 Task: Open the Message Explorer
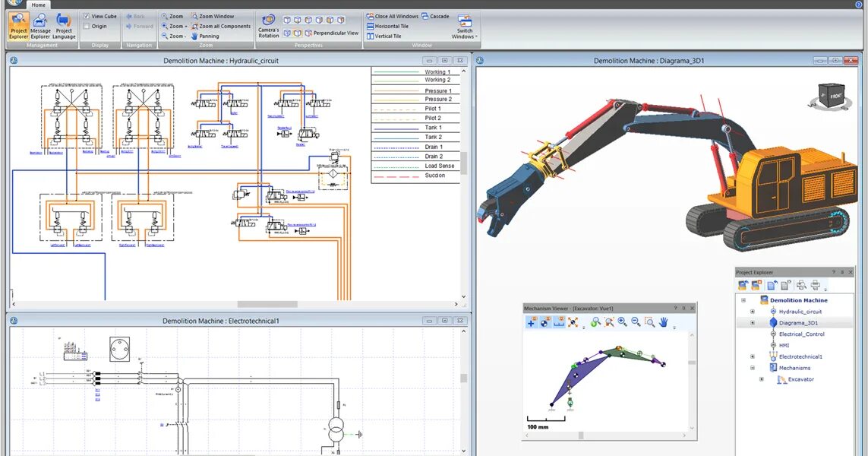click(x=39, y=26)
